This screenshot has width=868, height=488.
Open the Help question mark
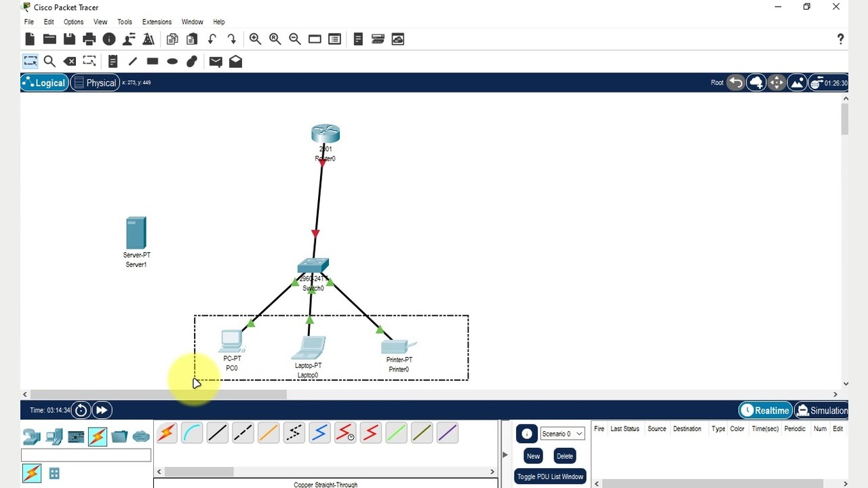click(841, 39)
